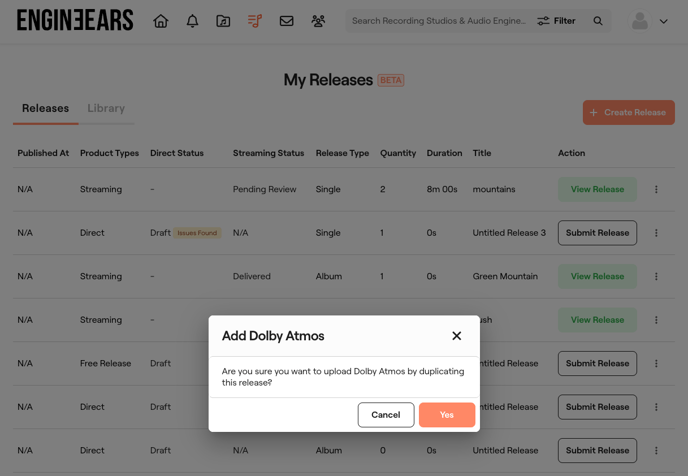View the mountains release
This screenshot has height=476, width=688.
coord(597,189)
